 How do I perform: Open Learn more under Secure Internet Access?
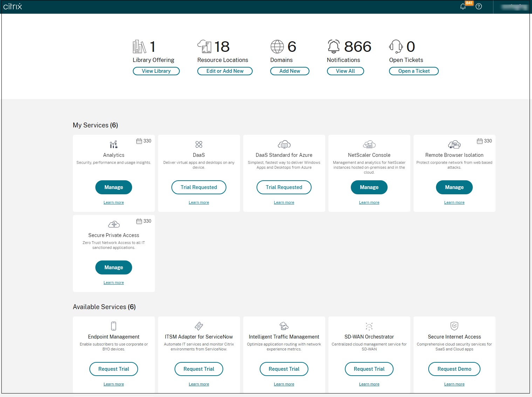point(454,384)
